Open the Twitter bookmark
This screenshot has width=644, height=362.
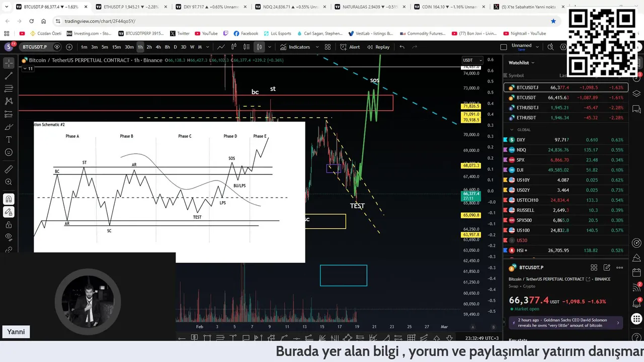[180, 34]
